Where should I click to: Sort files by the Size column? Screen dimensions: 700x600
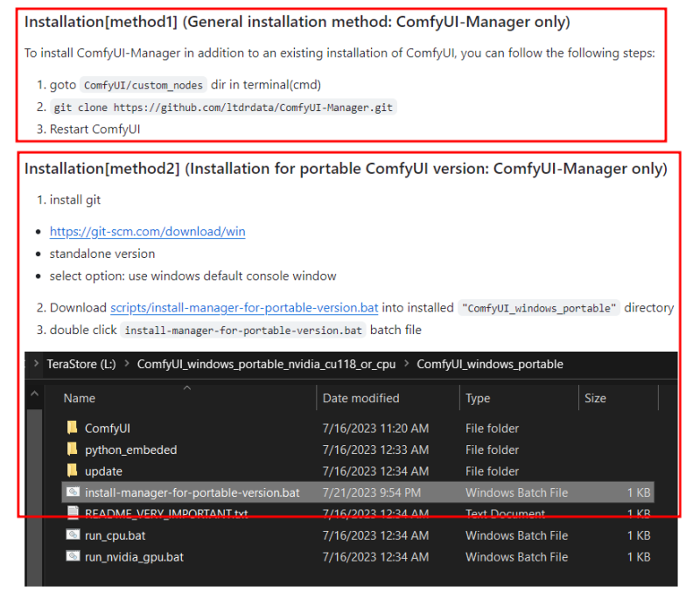595,398
